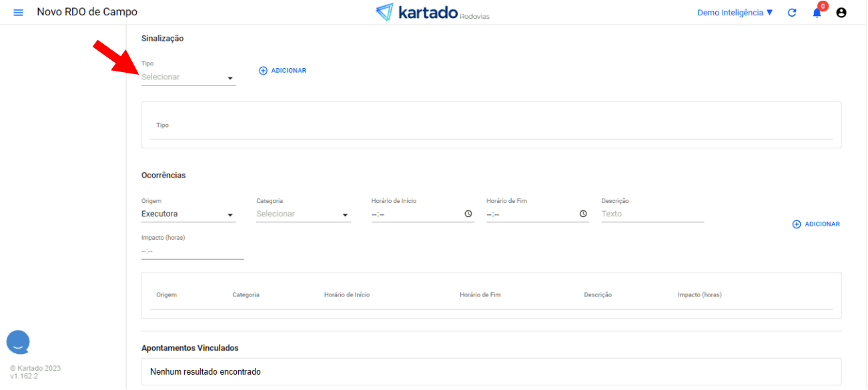Expand Demo Inteligência company dropdown
The width and height of the screenshot is (868, 390).
(x=735, y=13)
